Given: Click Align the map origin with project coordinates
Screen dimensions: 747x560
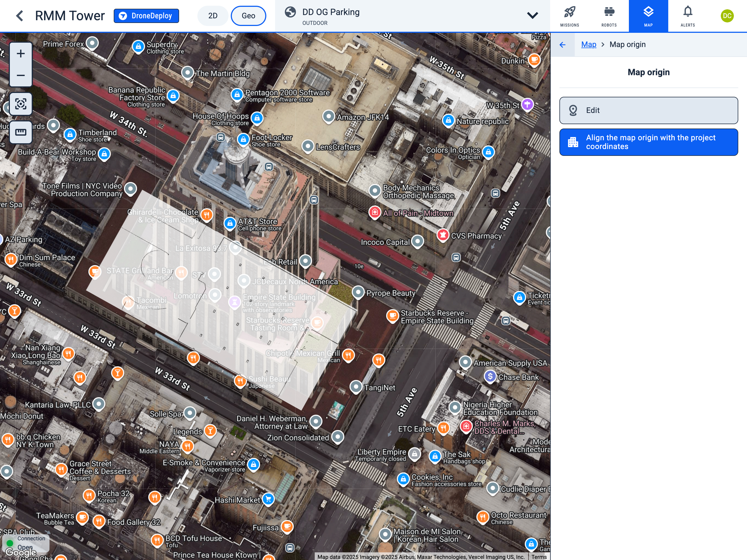Looking at the screenshot, I should (x=648, y=142).
